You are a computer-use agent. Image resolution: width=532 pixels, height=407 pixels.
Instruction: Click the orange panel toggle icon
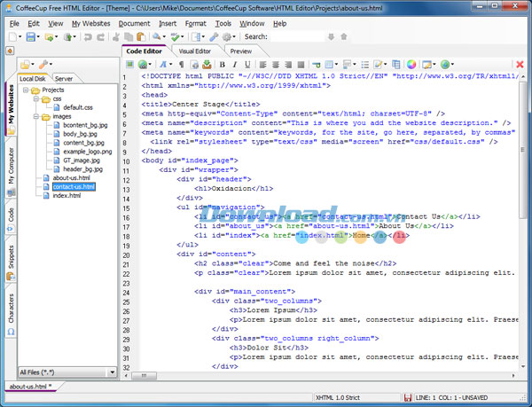pos(10,51)
